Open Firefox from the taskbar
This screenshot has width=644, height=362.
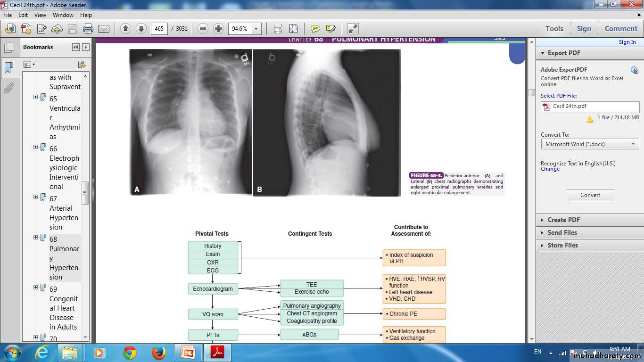[159, 353]
